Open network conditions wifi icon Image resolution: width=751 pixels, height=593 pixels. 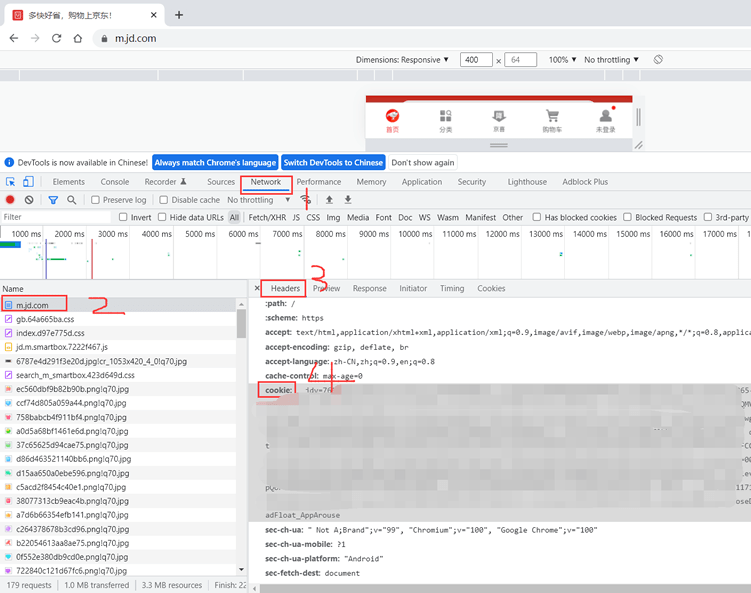tap(305, 199)
